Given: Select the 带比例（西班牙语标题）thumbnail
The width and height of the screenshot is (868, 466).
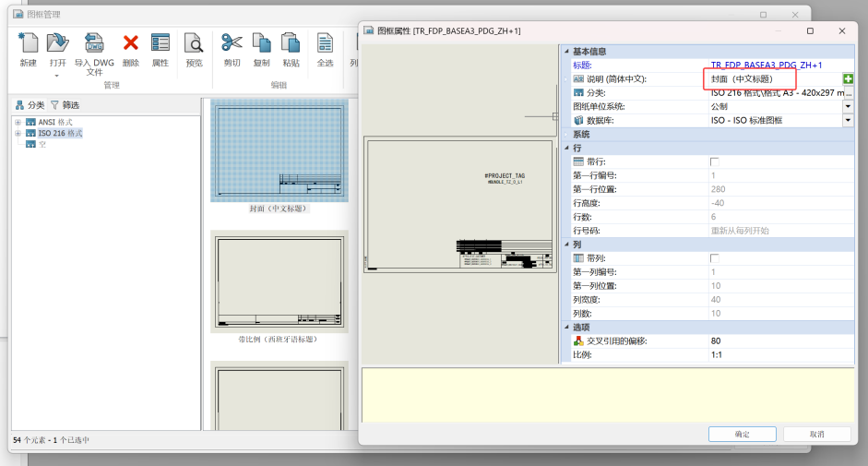Looking at the screenshot, I should (279, 281).
